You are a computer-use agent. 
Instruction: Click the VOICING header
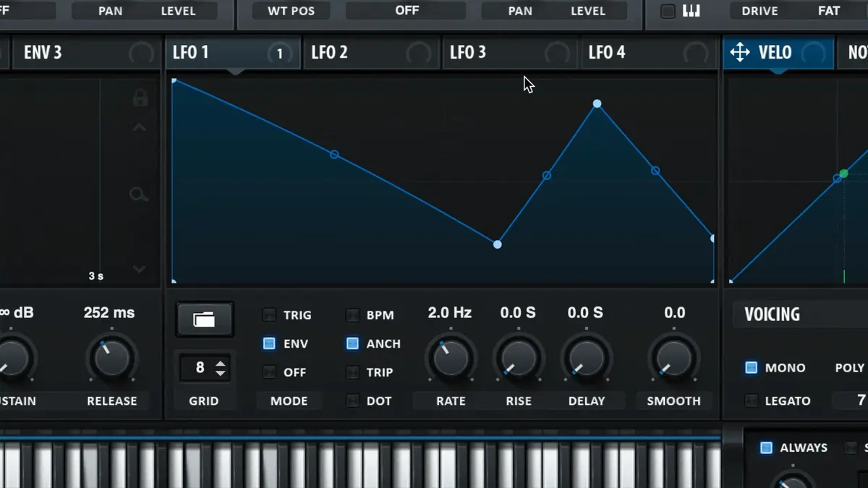[x=772, y=314]
